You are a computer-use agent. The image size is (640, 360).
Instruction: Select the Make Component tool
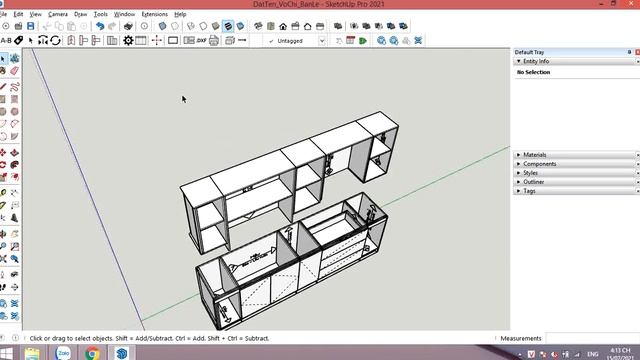pyautogui.click(x=15, y=59)
